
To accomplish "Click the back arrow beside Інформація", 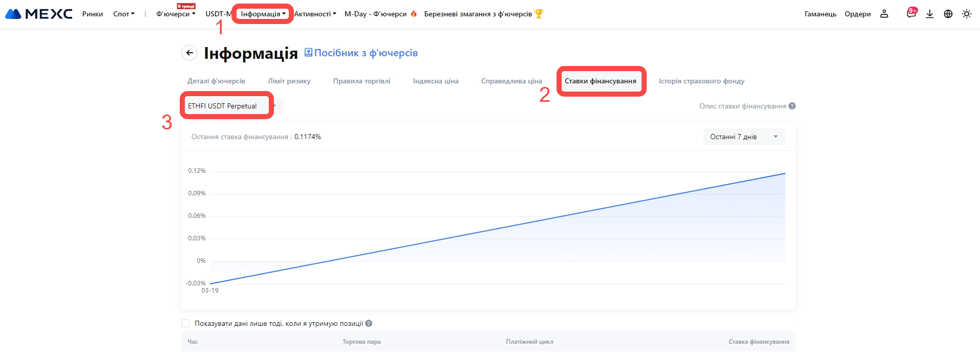I will pyautogui.click(x=189, y=53).
